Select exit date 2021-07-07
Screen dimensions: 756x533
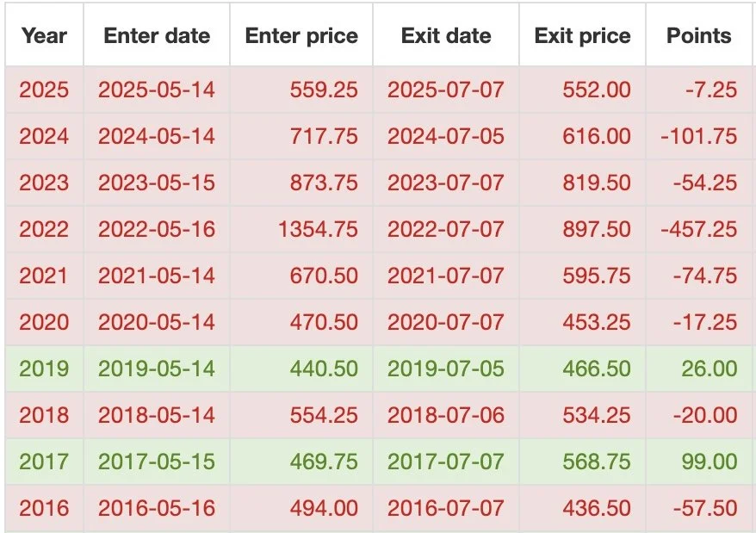click(x=446, y=276)
